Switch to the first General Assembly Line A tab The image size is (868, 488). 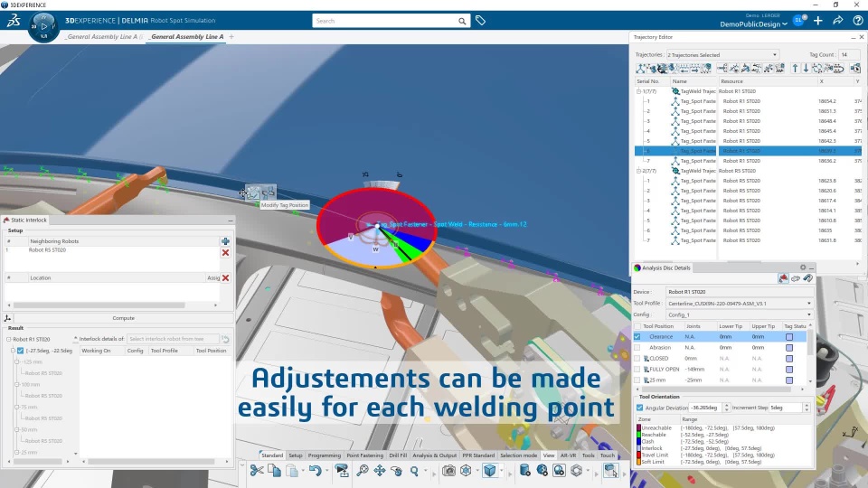click(101, 36)
